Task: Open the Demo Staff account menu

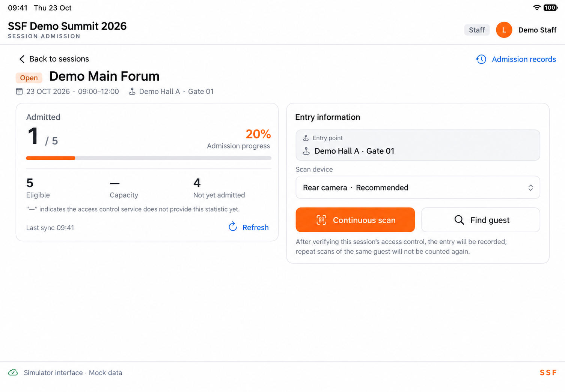Action: (537, 30)
